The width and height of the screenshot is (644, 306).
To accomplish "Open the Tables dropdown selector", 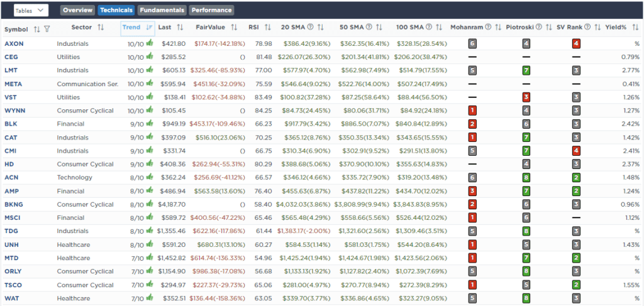I will coord(31,10).
